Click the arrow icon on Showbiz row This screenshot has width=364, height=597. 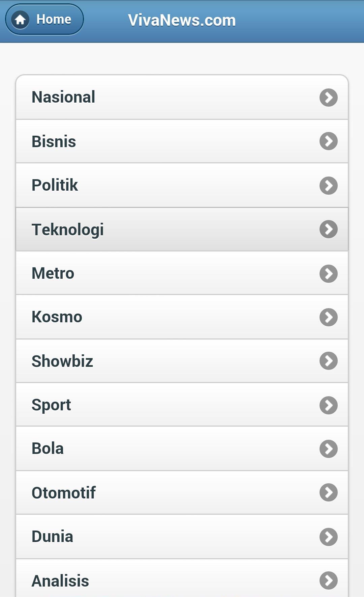click(329, 361)
